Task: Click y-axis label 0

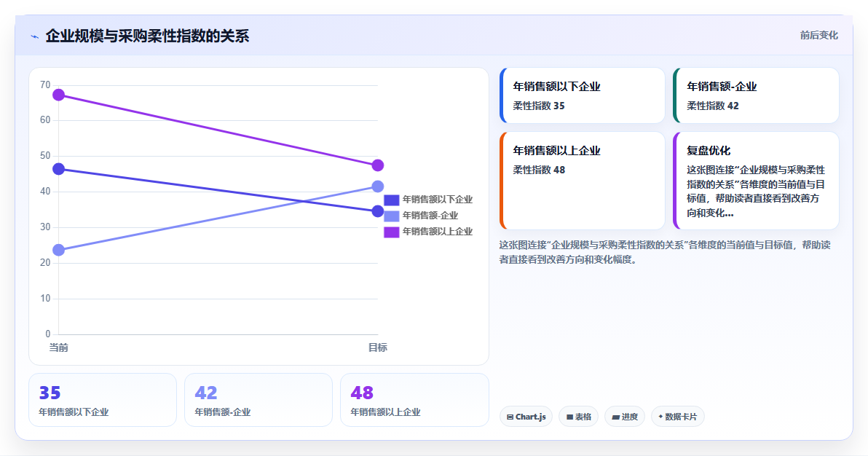Action: tap(47, 334)
